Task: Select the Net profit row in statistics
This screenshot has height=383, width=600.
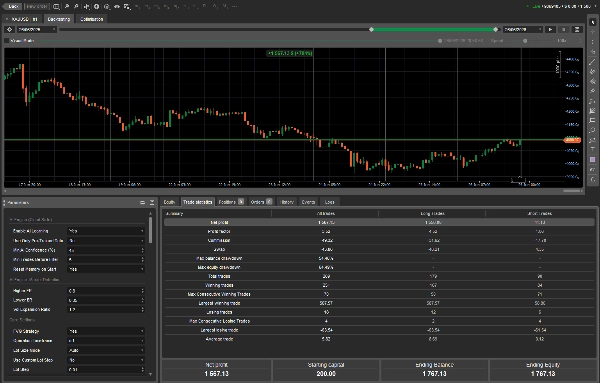Action: pos(378,222)
